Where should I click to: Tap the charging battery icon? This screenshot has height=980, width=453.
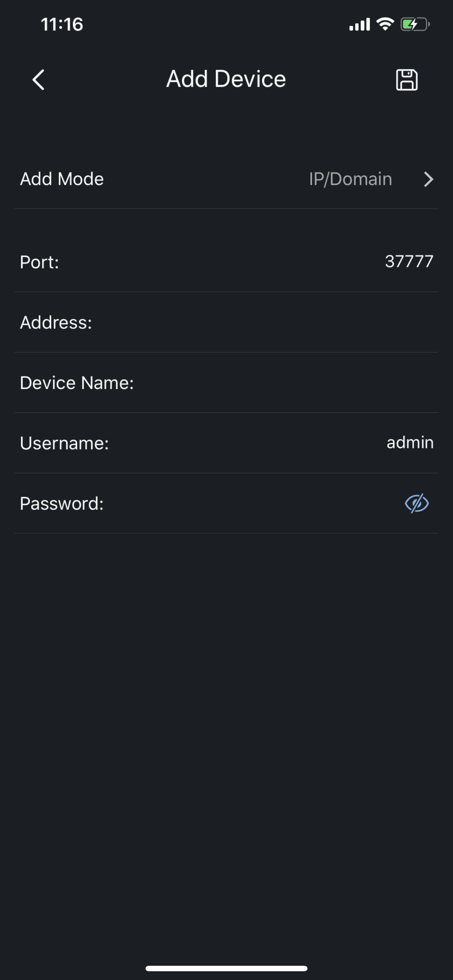pyautogui.click(x=414, y=25)
